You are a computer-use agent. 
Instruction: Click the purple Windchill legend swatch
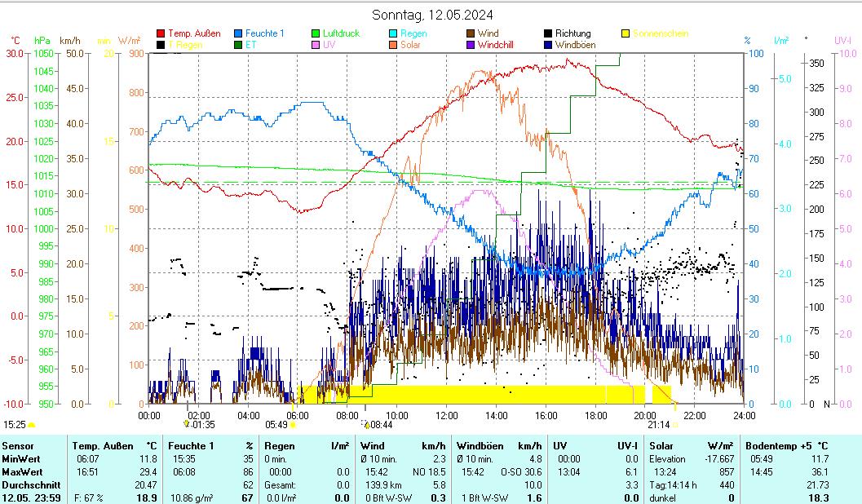pos(471,45)
